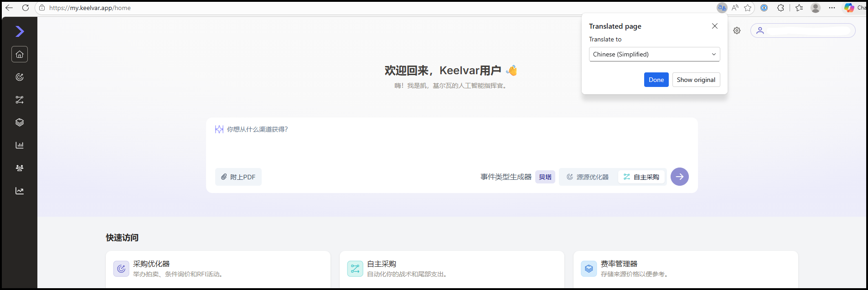Open the Translate to language dropdown
This screenshot has width=868, height=290.
(655, 54)
